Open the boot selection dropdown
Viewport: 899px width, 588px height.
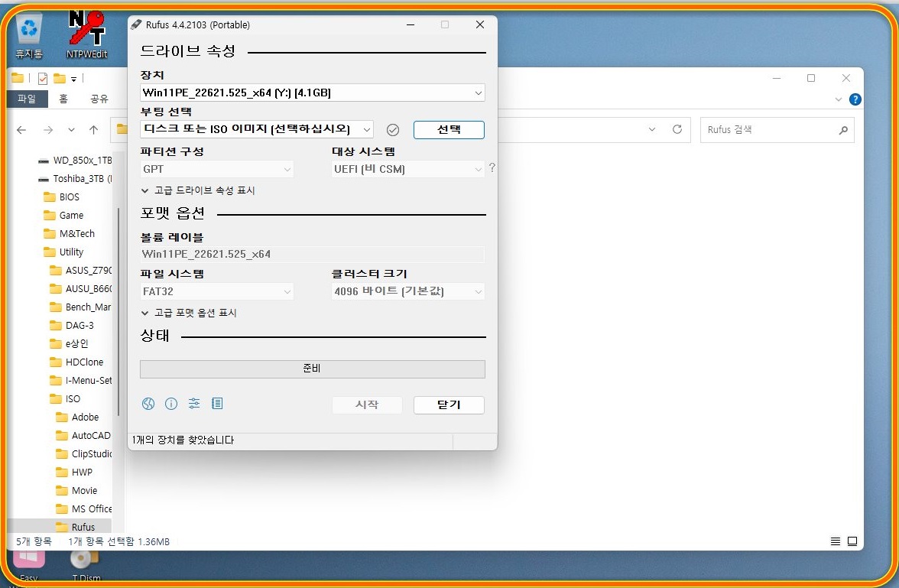point(257,129)
